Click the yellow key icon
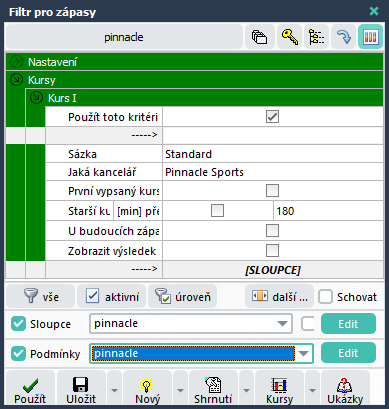This screenshot has width=389, height=409. point(289,37)
